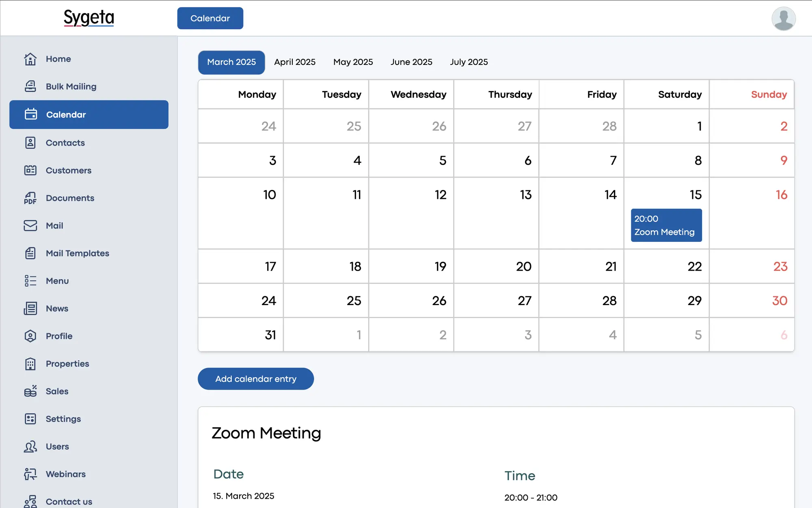Screen dimensions: 812x508
Task: Click the Menu list icon
Action: coord(30,281)
